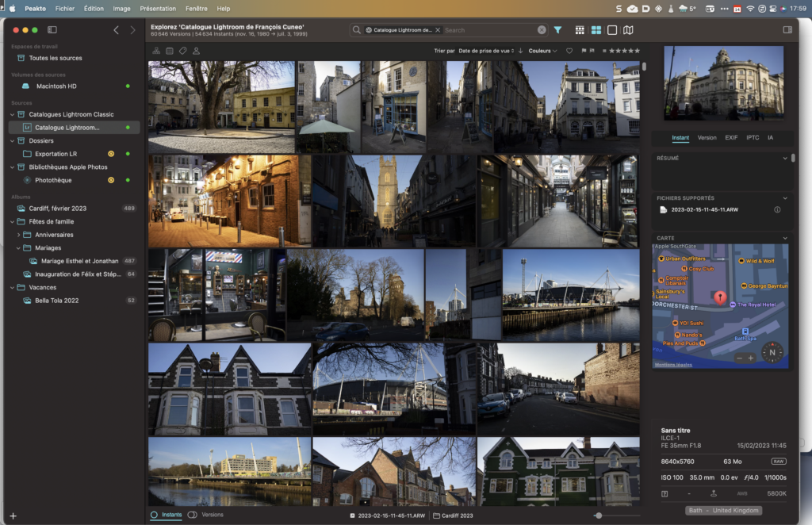The width and height of the screenshot is (812, 525).
Task: Click the info icon beside the ARW file
Action: click(777, 210)
